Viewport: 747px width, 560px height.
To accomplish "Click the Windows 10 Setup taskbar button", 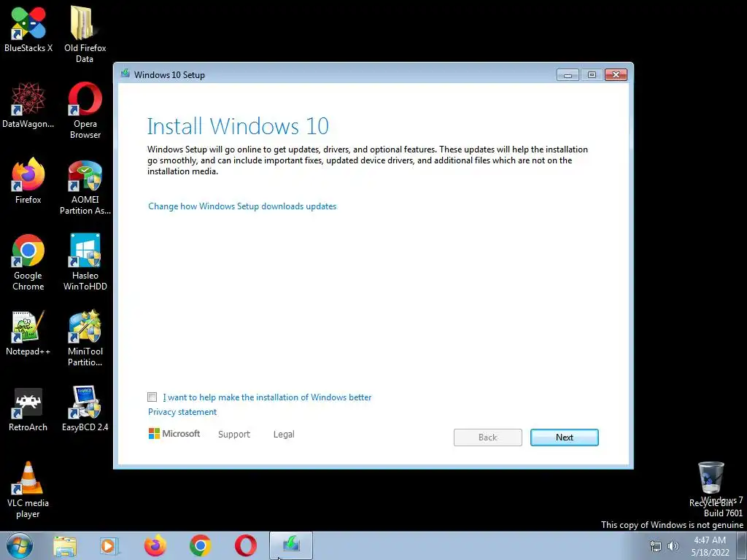I will pos(291,545).
